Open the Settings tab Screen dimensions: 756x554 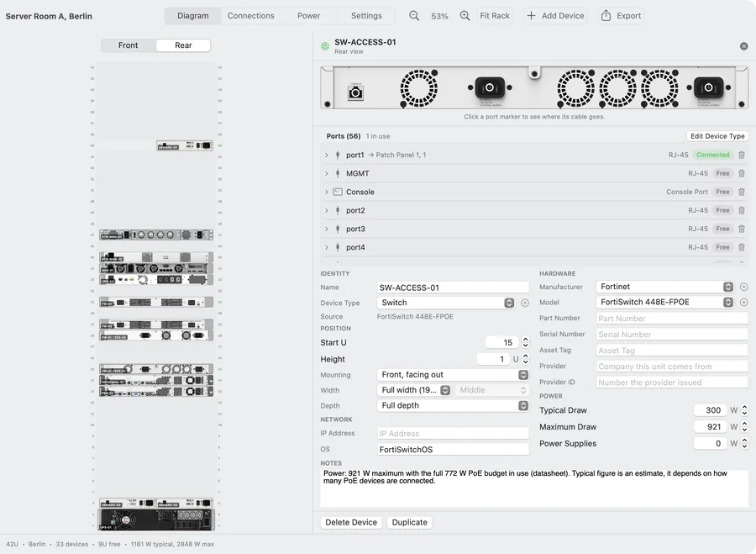tap(366, 16)
